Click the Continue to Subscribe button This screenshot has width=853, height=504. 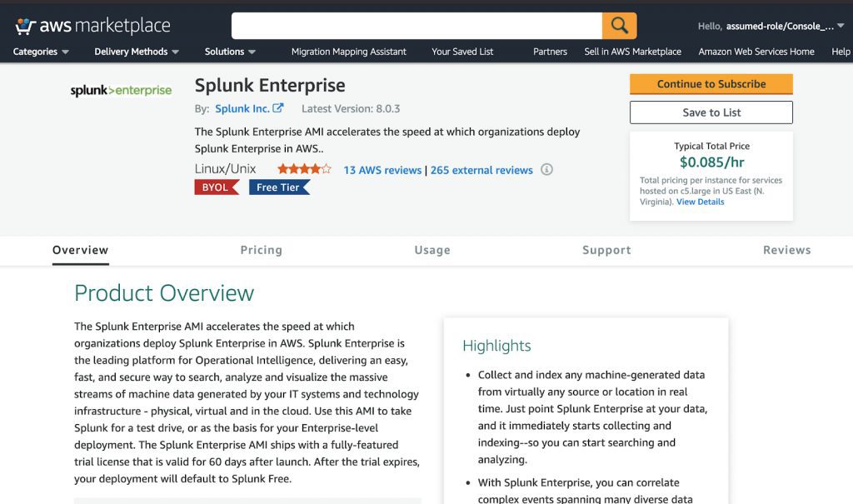(711, 84)
